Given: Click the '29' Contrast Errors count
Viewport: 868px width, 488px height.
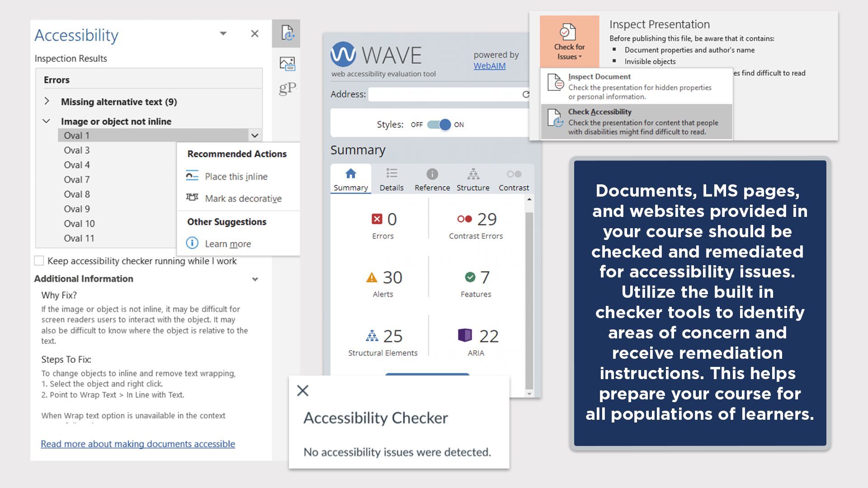Looking at the screenshot, I should tap(487, 219).
